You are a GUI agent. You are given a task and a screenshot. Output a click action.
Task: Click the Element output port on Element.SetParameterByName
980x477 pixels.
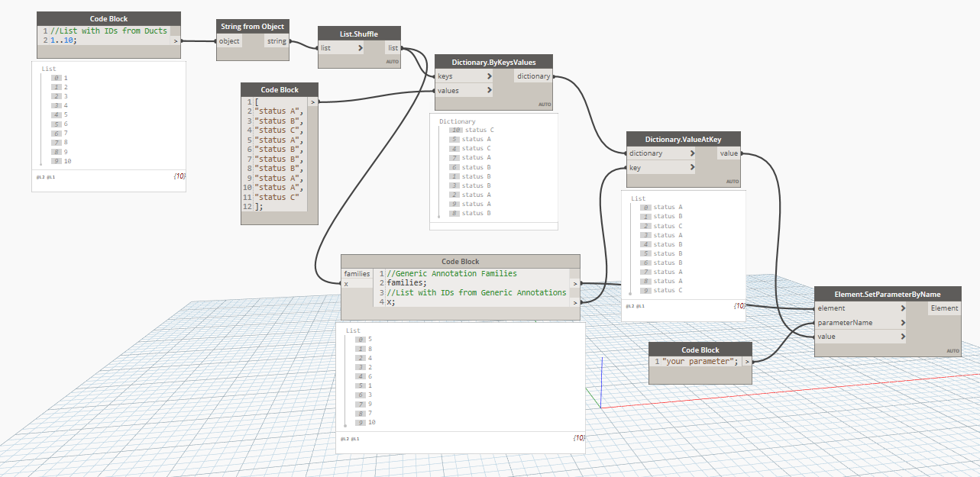coord(944,308)
